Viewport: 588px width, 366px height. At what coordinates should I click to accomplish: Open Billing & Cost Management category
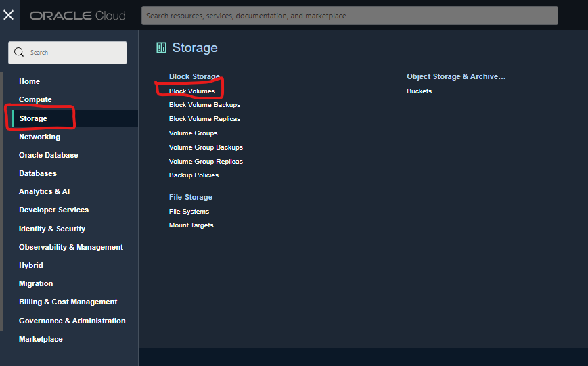(x=68, y=302)
